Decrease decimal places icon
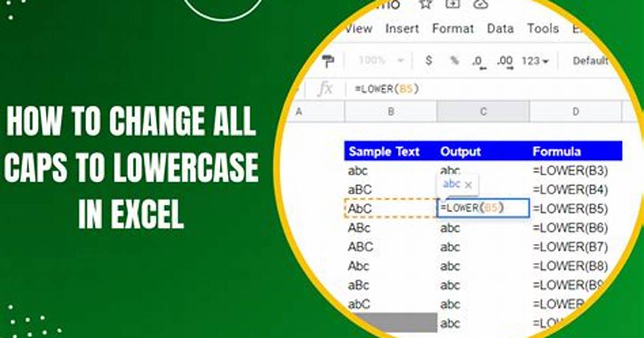This screenshot has width=644, height=338. (479, 62)
